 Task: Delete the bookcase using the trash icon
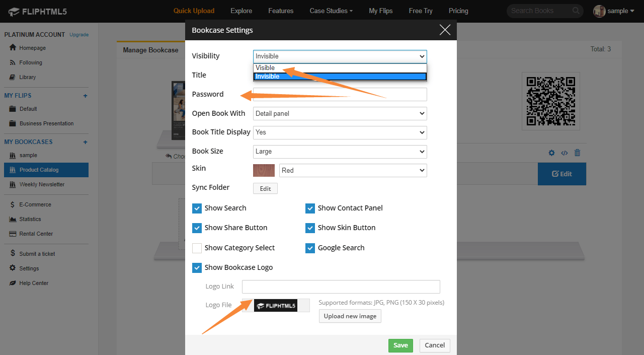click(577, 153)
